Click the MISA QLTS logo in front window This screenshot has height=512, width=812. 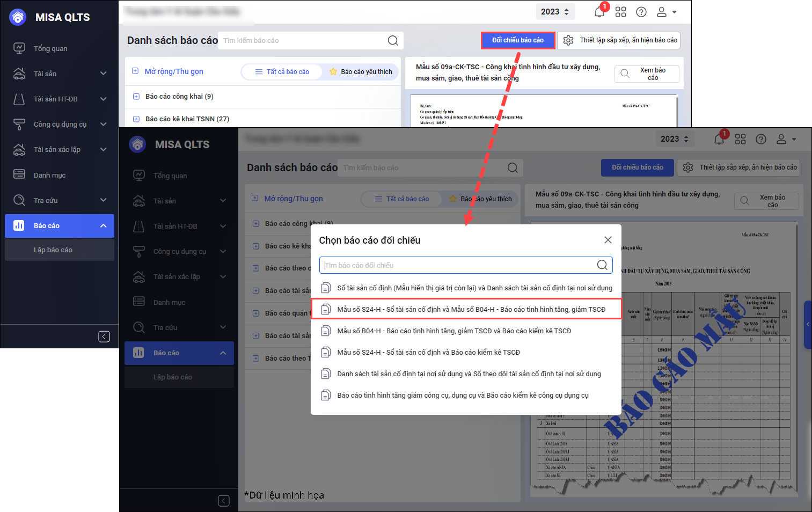(x=138, y=144)
